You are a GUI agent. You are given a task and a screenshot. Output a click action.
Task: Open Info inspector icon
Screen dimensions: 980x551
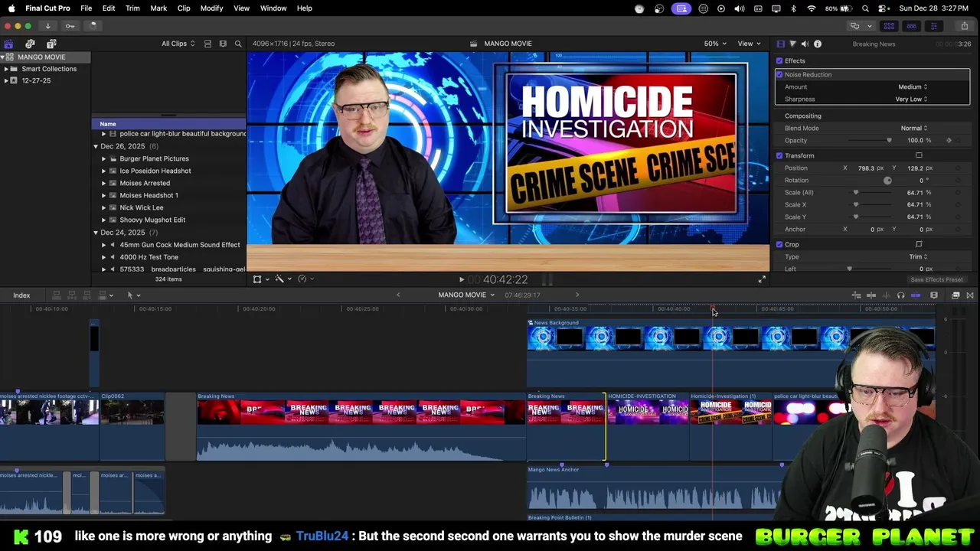click(817, 44)
